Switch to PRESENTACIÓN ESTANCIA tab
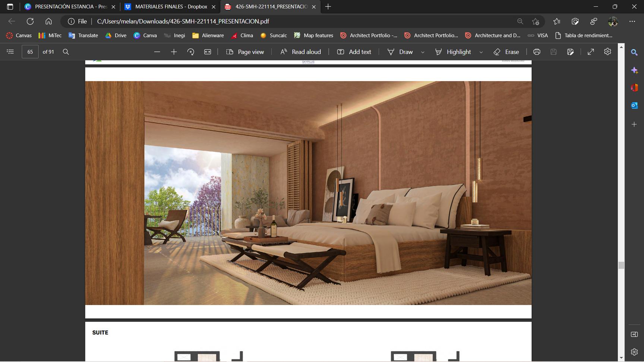644x362 pixels. (x=69, y=7)
